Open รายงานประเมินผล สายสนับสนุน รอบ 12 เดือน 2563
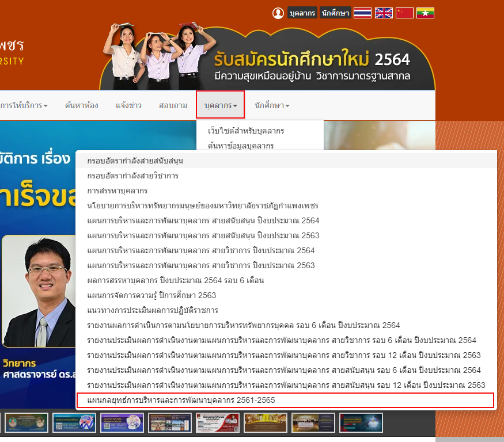 point(286,385)
